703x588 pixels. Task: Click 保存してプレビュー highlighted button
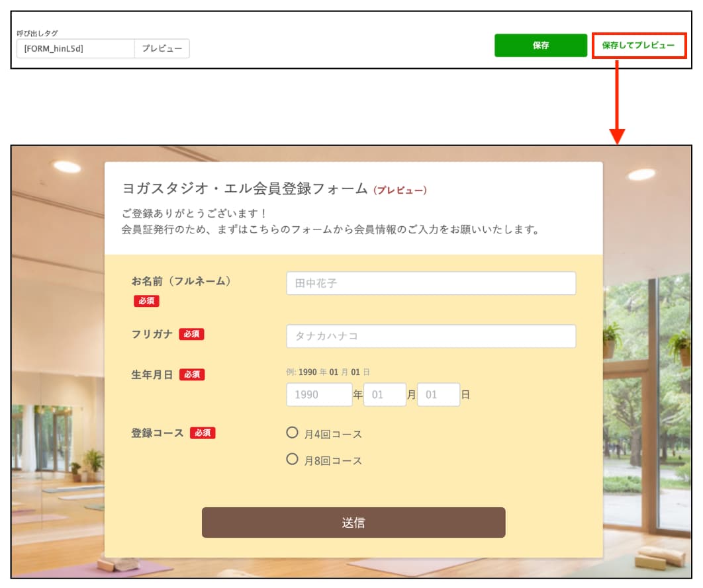point(640,46)
